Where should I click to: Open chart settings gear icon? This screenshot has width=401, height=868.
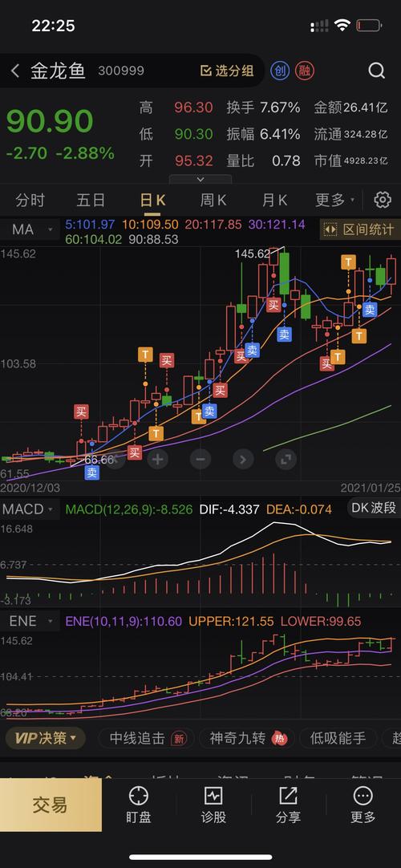click(383, 200)
